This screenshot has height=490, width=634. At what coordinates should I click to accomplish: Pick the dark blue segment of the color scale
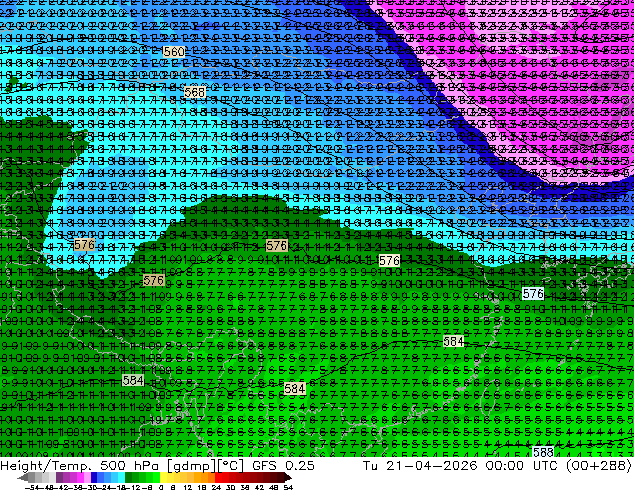94,479
